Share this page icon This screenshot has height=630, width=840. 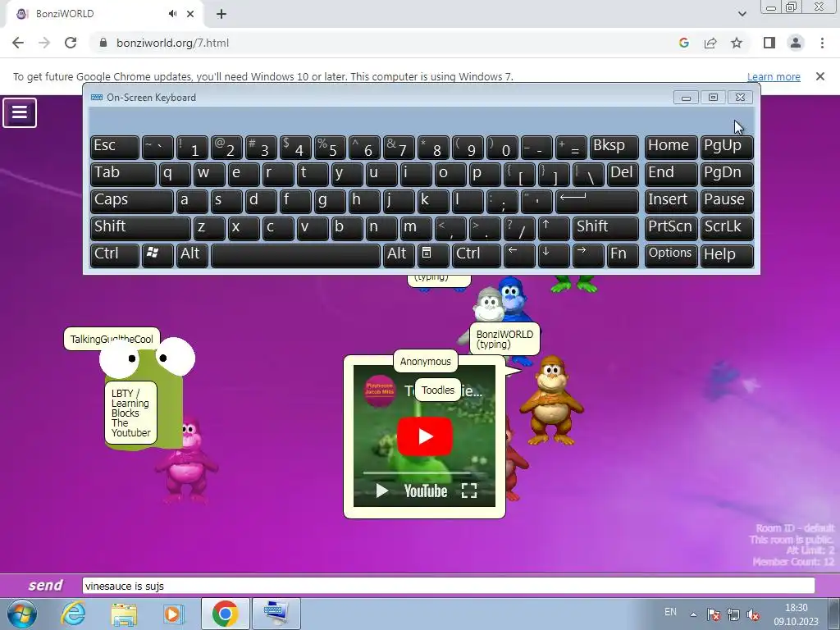click(710, 43)
